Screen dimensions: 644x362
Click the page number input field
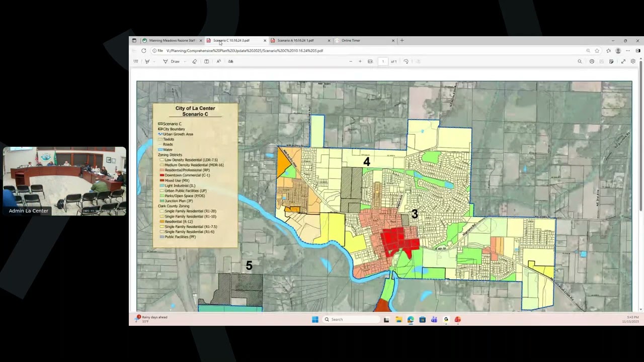[x=383, y=61]
